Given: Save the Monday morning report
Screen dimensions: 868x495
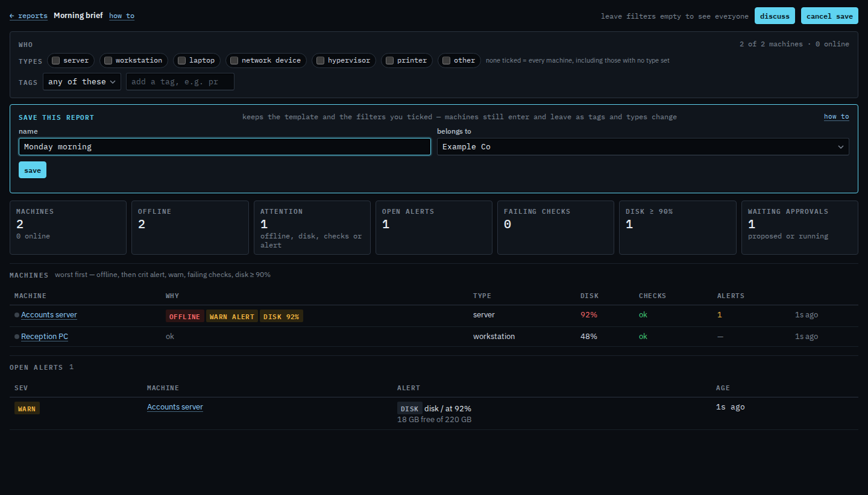Looking at the screenshot, I should [33, 170].
